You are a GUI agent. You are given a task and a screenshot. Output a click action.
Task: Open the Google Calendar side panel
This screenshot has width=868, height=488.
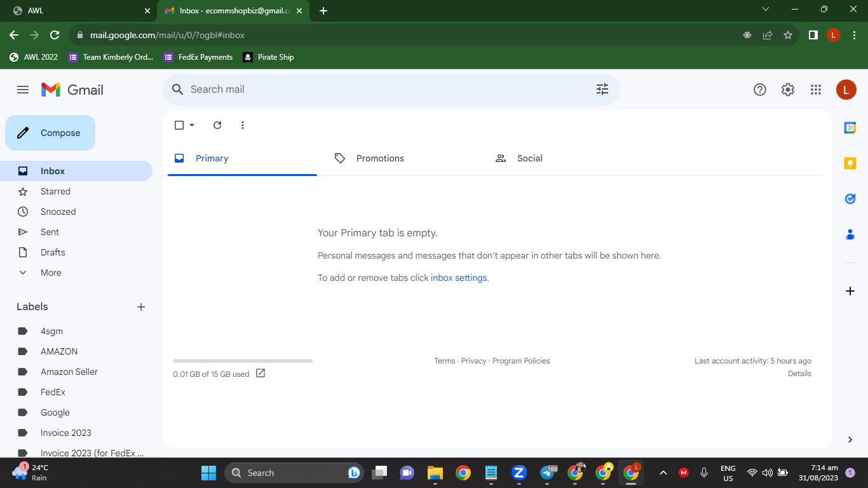point(850,128)
